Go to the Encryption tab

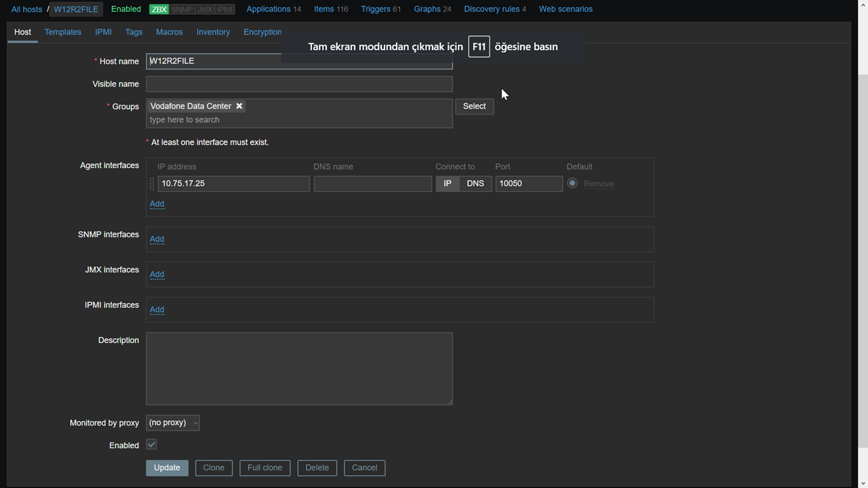coord(262,32)
